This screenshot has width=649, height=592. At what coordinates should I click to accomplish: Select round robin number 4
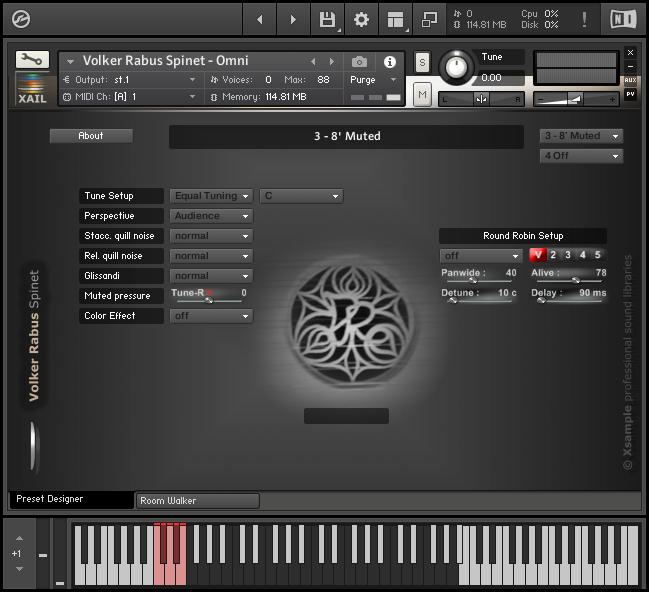click(583, 255)
